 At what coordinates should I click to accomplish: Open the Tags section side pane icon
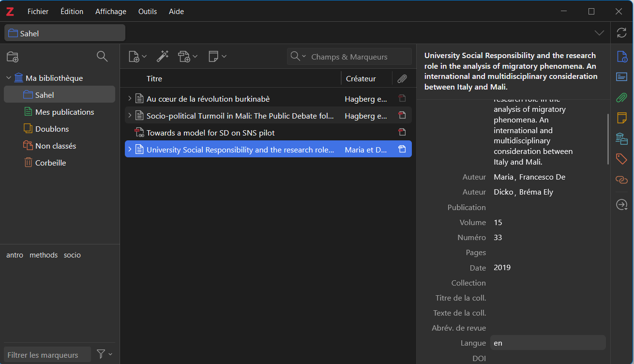[x=621, y=159]
